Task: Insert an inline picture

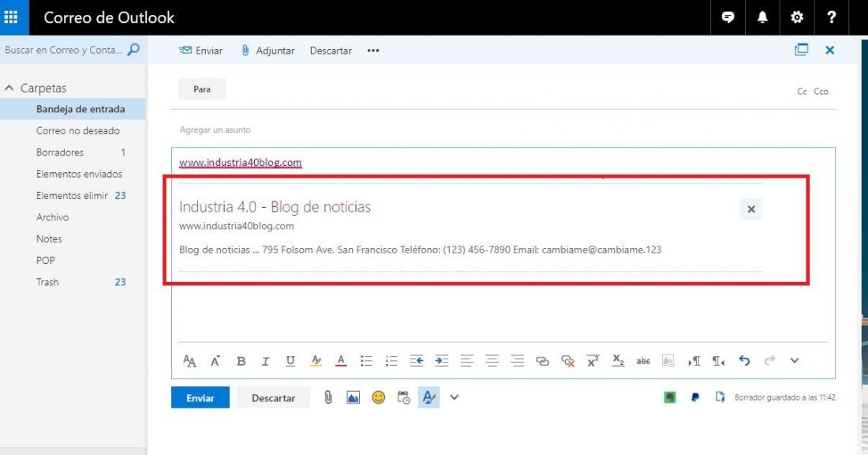Action: [354, 397]
